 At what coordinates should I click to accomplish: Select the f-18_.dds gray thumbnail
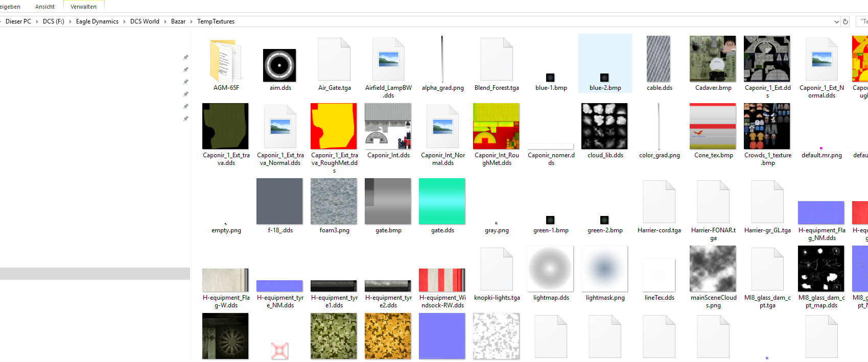pos(279,201)
